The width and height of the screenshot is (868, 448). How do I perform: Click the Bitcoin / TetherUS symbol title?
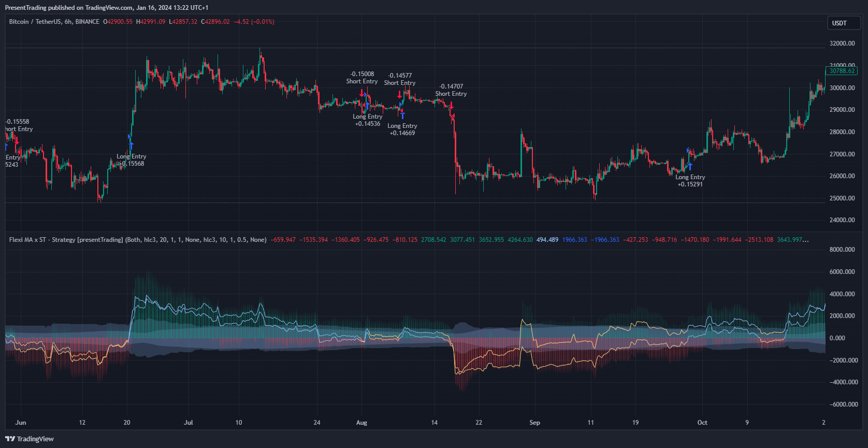(x=54, y=22)
